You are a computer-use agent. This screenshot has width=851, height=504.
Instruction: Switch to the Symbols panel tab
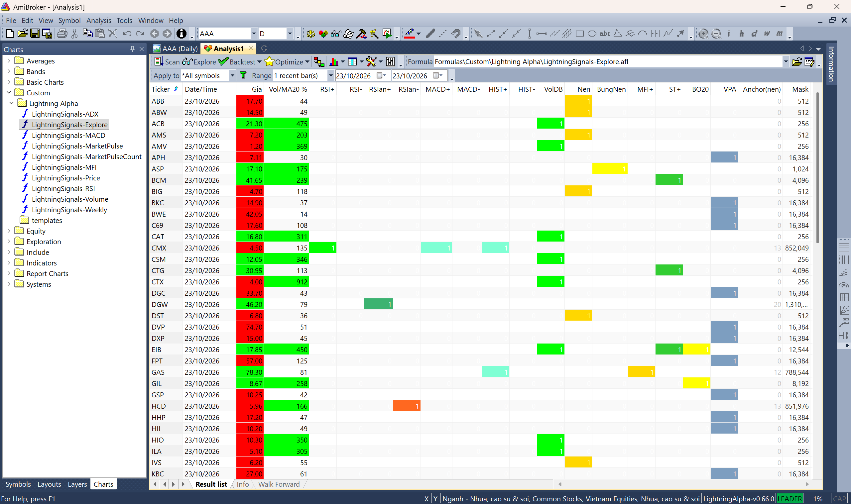pos(18,484)
